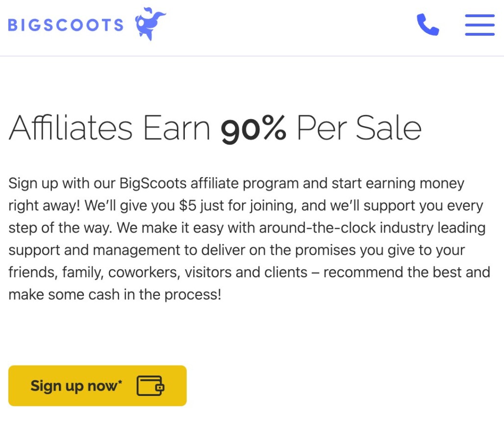Click the word BigScoots in paragraph text
The height and width of the screenshot is (421, 504).
(153, 184)
